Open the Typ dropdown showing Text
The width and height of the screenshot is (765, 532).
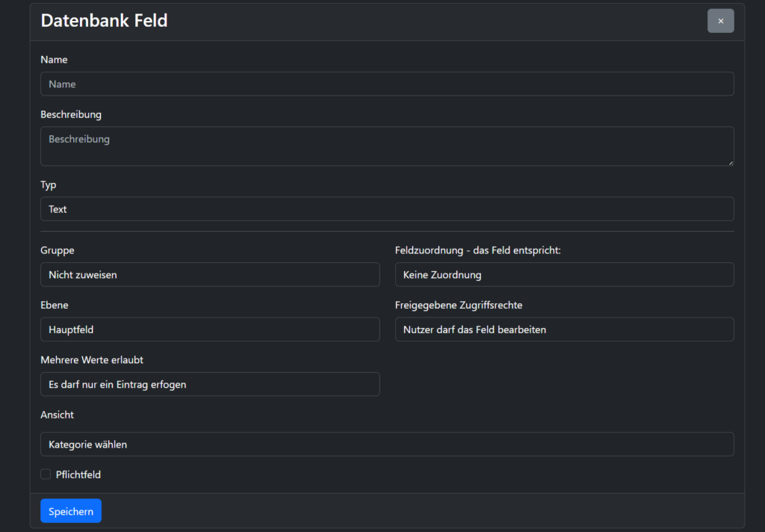point(386,209)
